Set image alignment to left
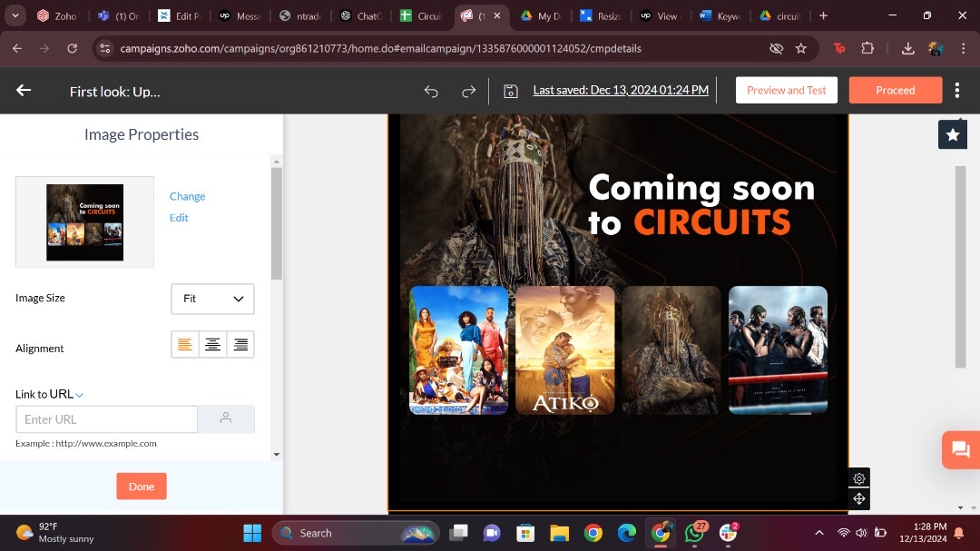980x551 pixels. pos(185,345)
